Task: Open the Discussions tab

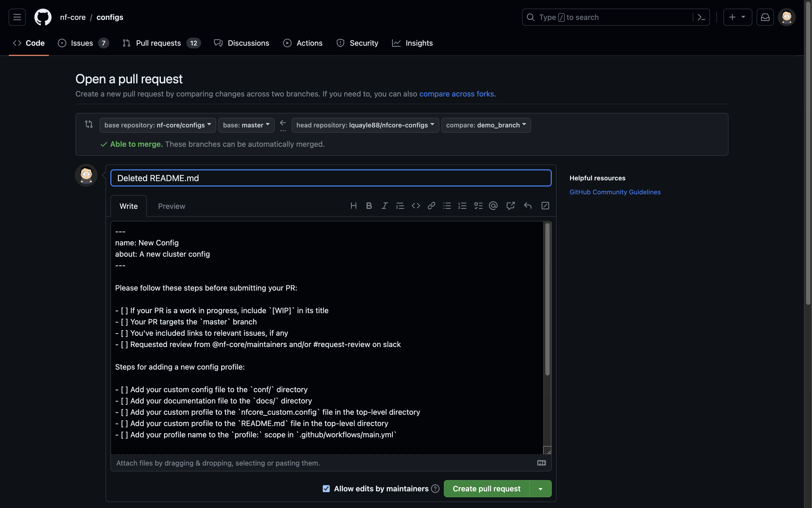Action: point(242,43)
